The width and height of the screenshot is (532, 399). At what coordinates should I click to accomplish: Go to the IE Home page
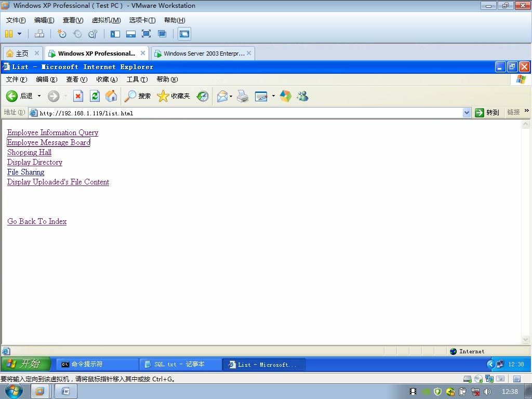[111, 96]
